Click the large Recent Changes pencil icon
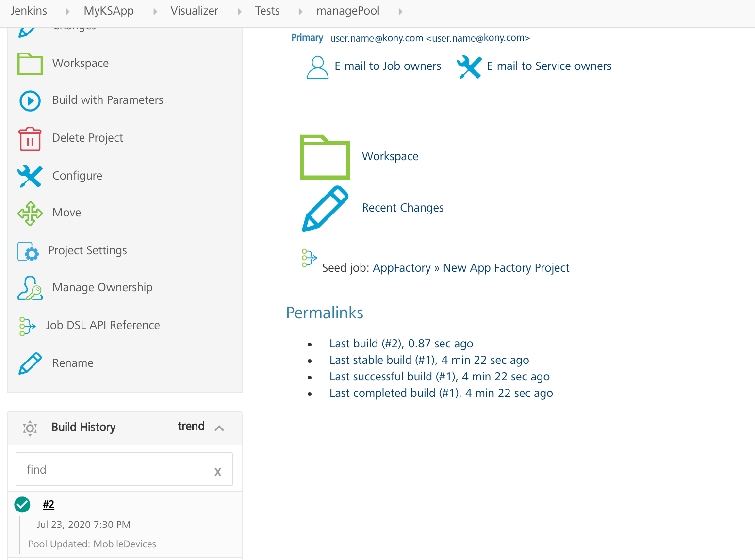Image resolution: width=755 pixels, height=560 pixels. pos(325,209)
